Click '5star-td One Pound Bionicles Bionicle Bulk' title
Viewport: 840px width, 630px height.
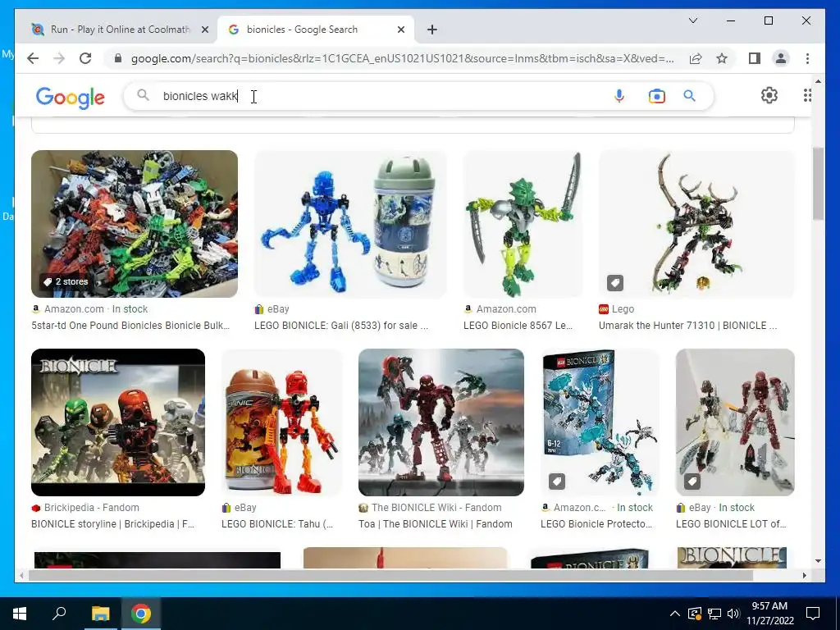(130, 325)
